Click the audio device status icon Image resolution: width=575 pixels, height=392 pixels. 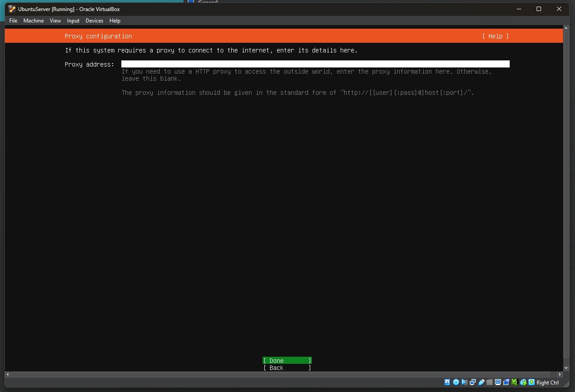coord(463,382)
